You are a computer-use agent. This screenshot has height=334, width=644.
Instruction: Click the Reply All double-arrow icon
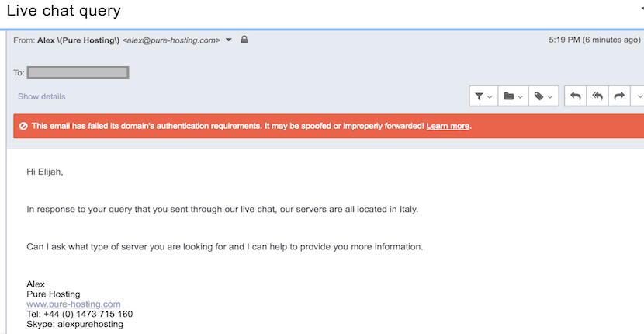tap(597, 96)
